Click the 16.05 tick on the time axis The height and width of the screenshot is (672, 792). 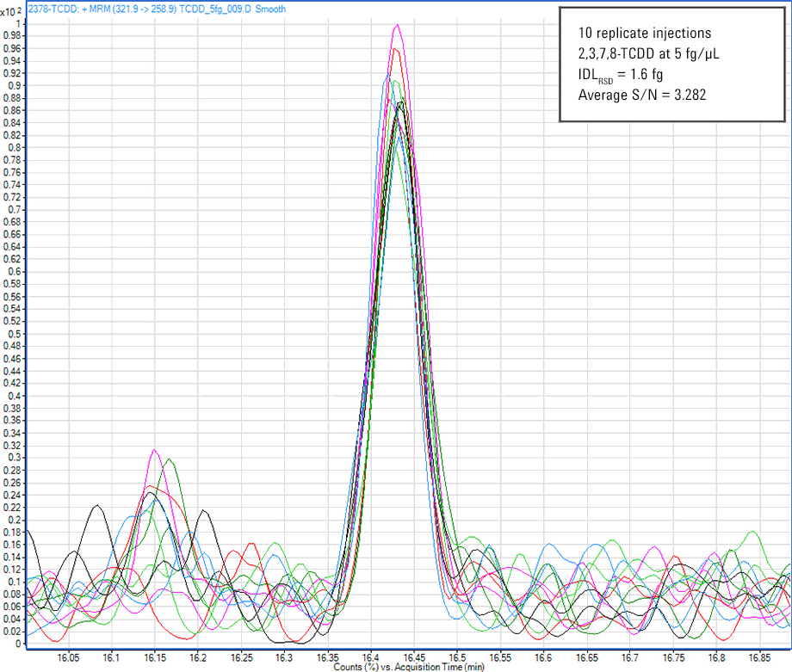point(68,657)
